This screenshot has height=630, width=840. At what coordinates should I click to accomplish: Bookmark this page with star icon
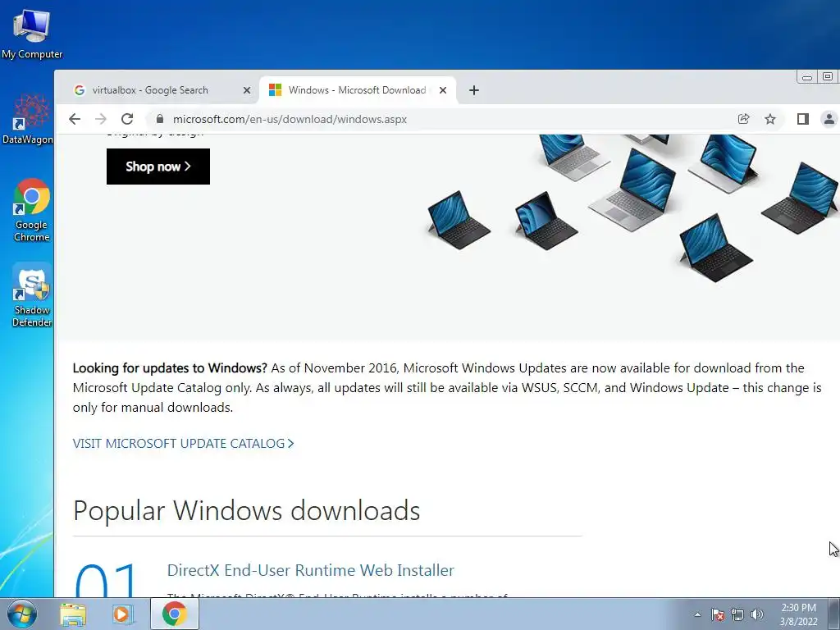(770, 119)
